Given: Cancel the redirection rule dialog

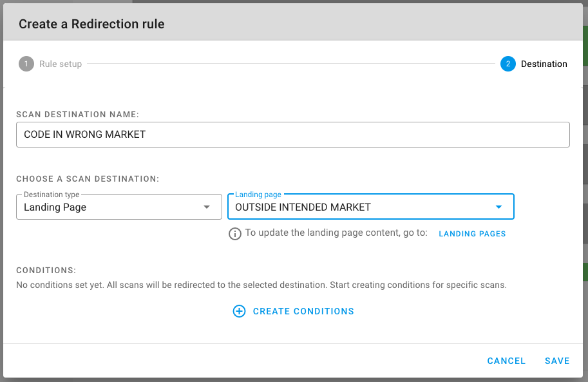Looking at the screenshot, I should click(x=506, y=361).
